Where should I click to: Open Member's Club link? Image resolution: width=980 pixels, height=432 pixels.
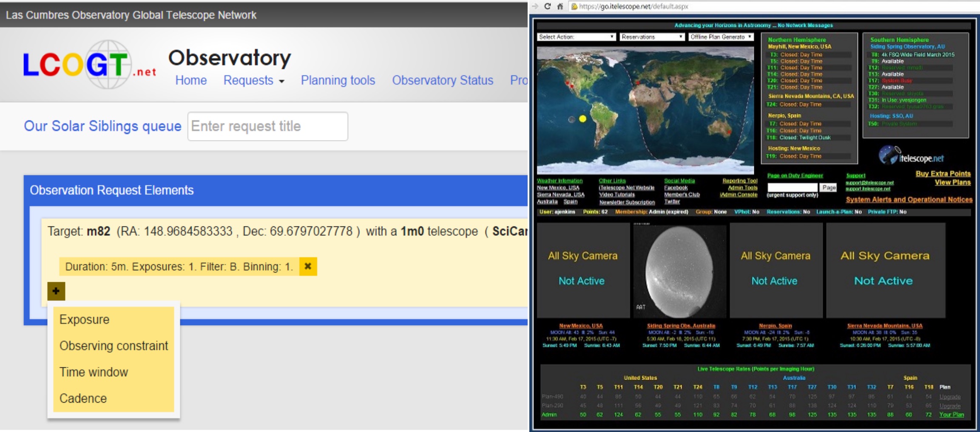(682, 195)
